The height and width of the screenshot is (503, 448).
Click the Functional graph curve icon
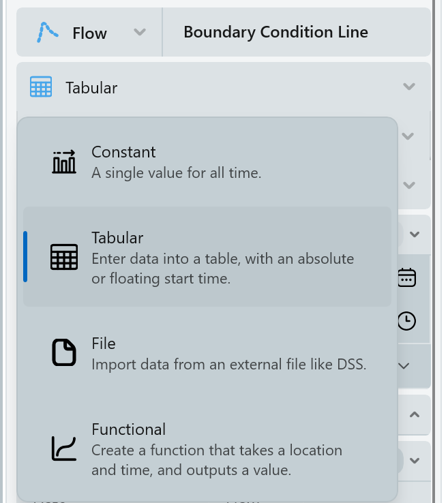(x=64, y=448)
